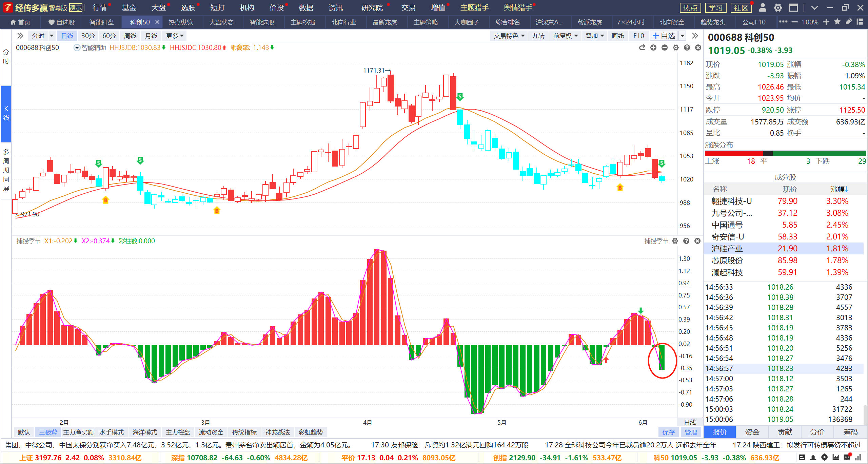Switch chart to 周线 period

(130, 36)
